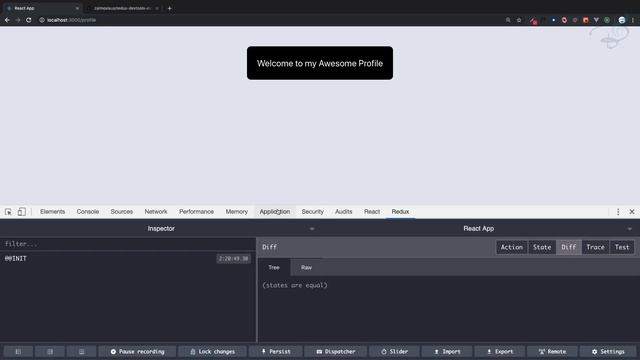This screenshot has height=360, width=640.
Task: Open the Security devtools panel
Action: 313,211
